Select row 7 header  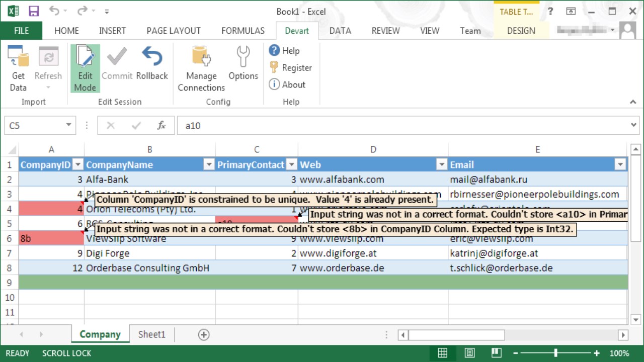10,253
